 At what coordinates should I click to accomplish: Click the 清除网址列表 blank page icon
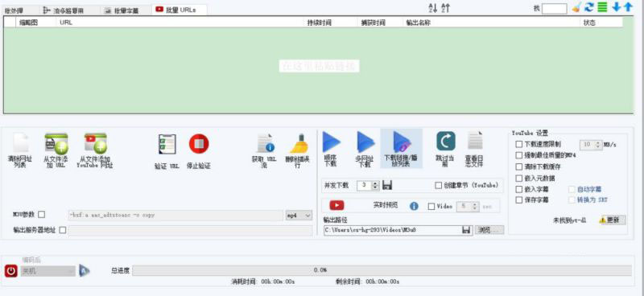[x=20, y=142]
